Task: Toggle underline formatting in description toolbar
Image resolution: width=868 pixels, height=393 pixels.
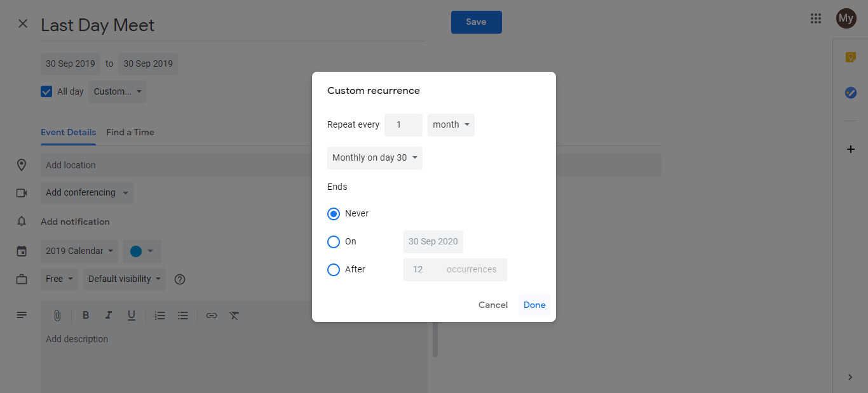Action: (x=132, y=315)
